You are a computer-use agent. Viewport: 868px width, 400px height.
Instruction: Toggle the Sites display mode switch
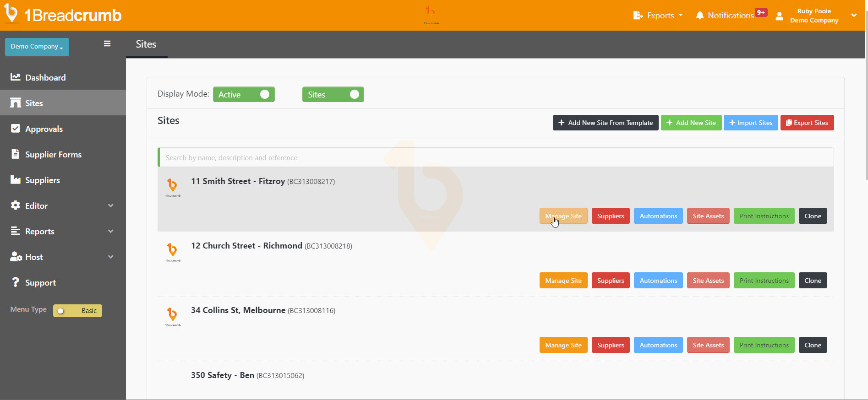tap(333, 94)
